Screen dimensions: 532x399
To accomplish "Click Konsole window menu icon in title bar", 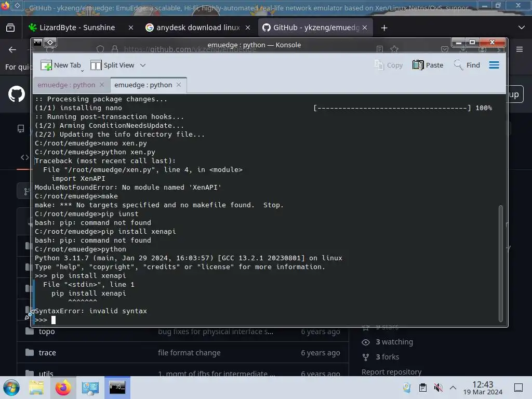I will pyautogui.click(x=37, y=43).
